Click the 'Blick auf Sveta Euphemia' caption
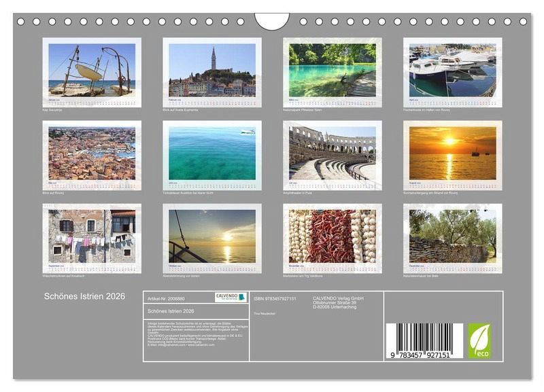Screen dimensions: 544x392 [x=180, y=110]
